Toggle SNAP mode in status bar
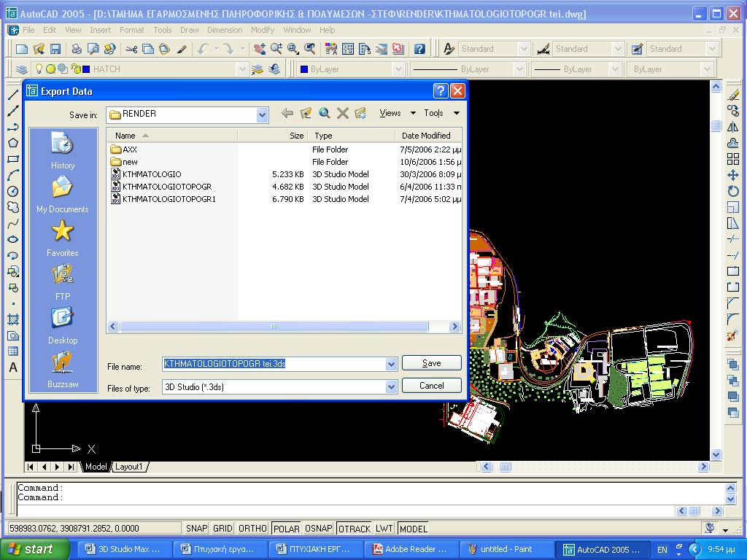The height and width of the screenshot is (560, 747). (196, 529)
